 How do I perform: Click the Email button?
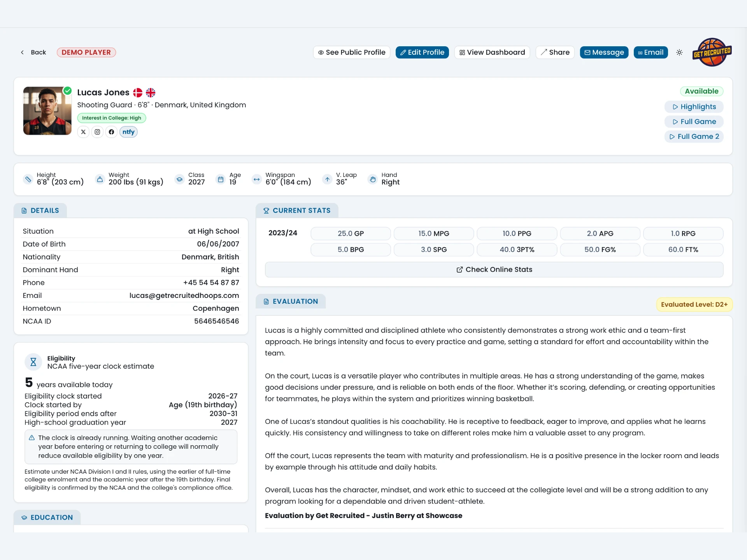651,52
